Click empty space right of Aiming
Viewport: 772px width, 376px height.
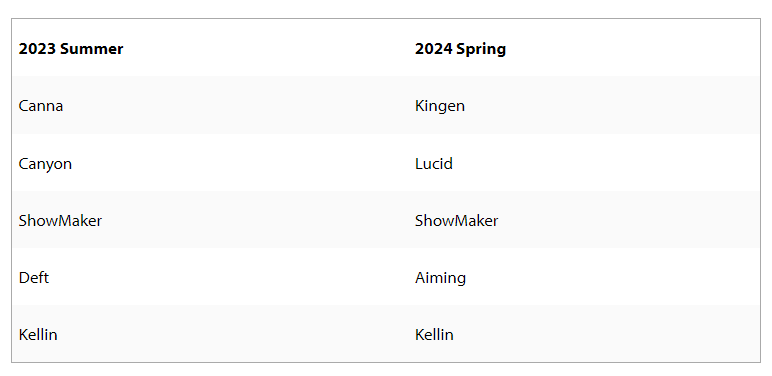point(611,278)
